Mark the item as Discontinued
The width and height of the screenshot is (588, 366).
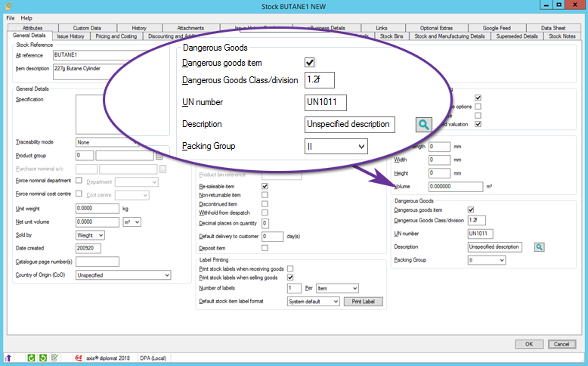(265, 204)
